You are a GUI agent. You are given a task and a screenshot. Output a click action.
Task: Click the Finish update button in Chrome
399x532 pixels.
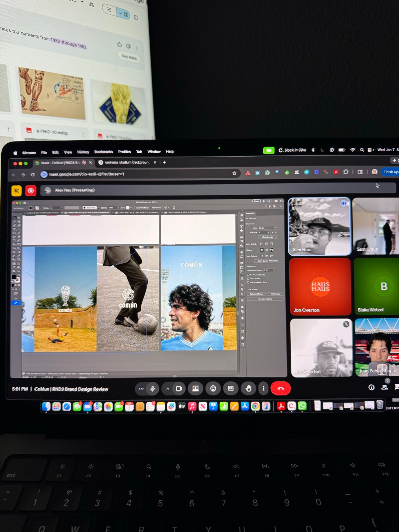[x=390, y=172]
